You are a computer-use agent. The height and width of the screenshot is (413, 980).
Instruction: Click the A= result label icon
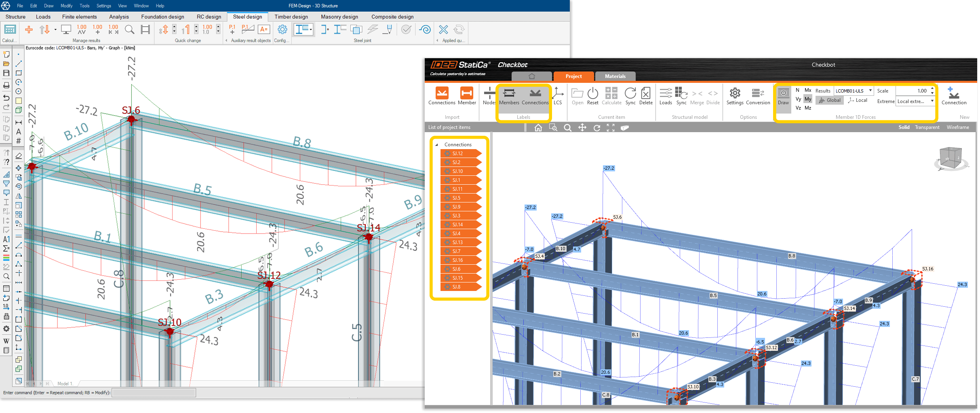pyautogui.click(x=264, y=29)
